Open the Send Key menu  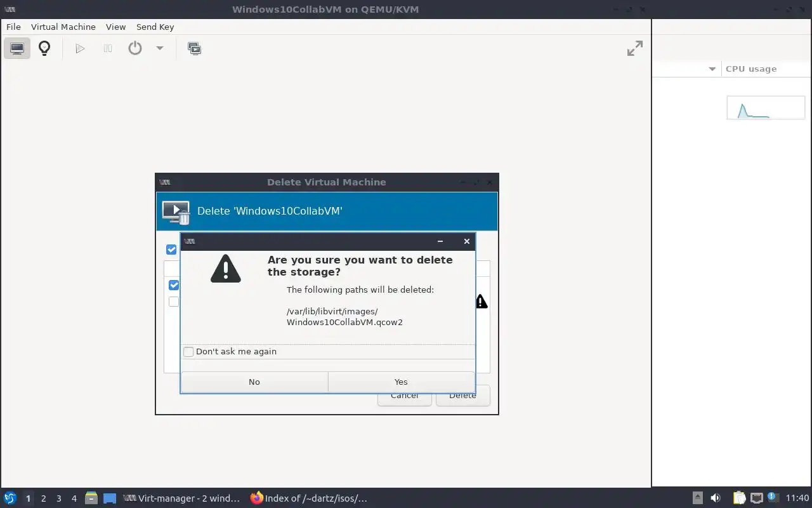(155, 27)
